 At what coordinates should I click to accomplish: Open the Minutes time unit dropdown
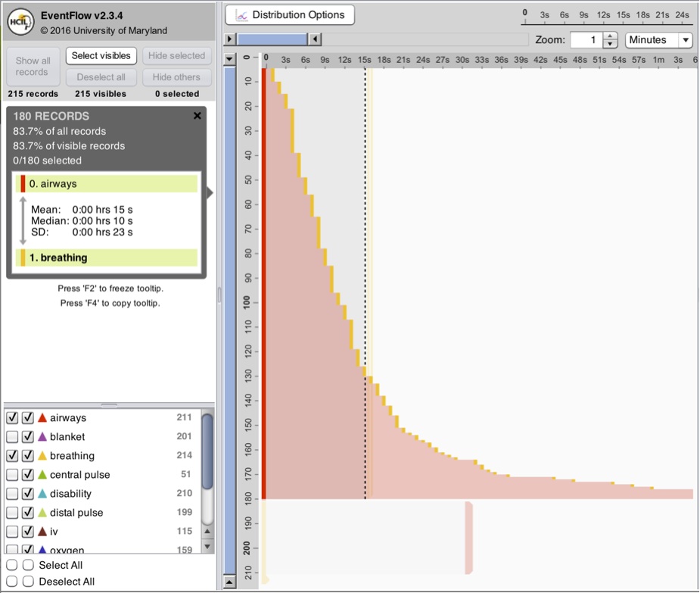658,40
